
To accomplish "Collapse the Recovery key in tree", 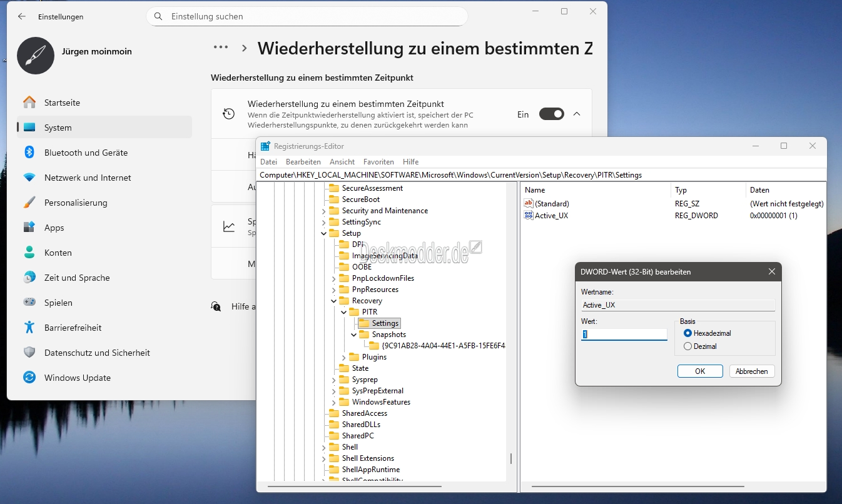I will coord(333,301).
